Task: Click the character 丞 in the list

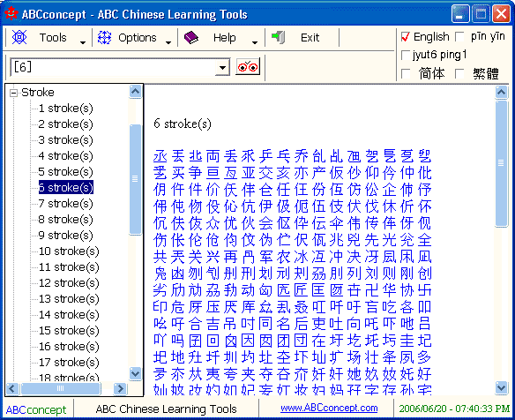Action: (x=160, y=156)
